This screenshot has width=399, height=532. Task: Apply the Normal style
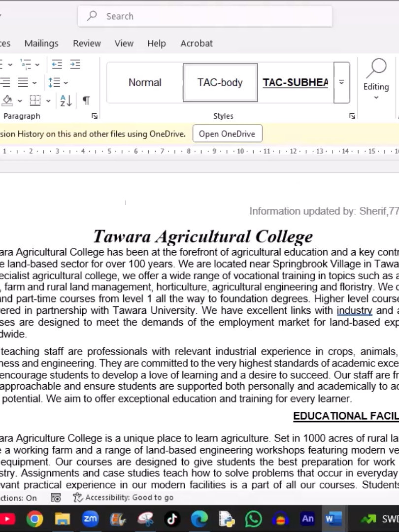coord(145,82)
